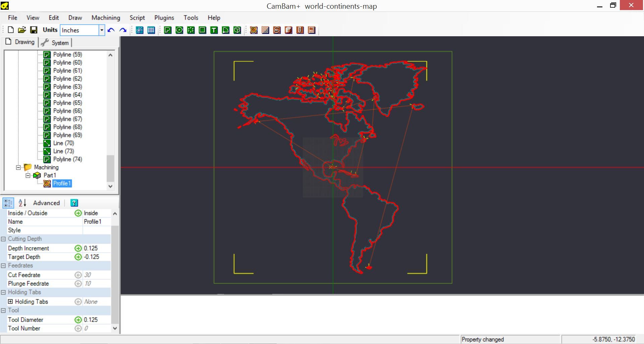Open the Units dropdown
This screenshot has width=644, height=344.
tap(102, 30)
